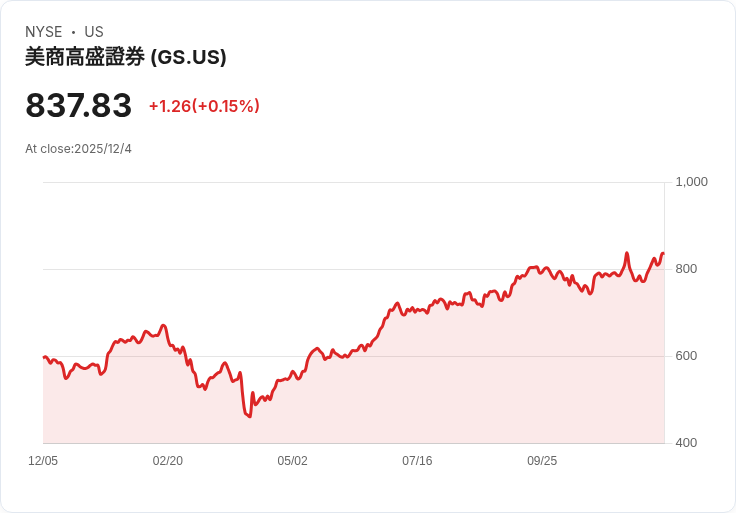Click the 600 y-axis label
Screen dimensions: 736x513
tap(687, 356)
